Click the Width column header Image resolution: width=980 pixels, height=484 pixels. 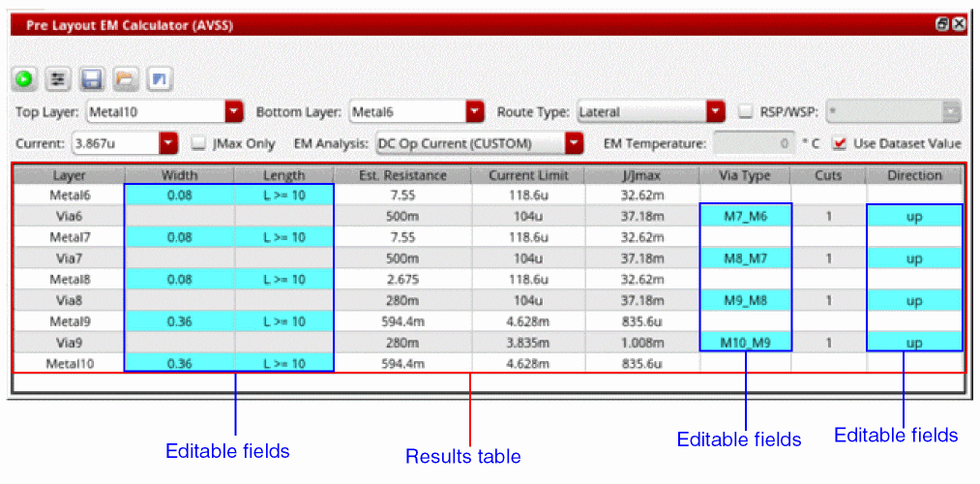(179, 176)
